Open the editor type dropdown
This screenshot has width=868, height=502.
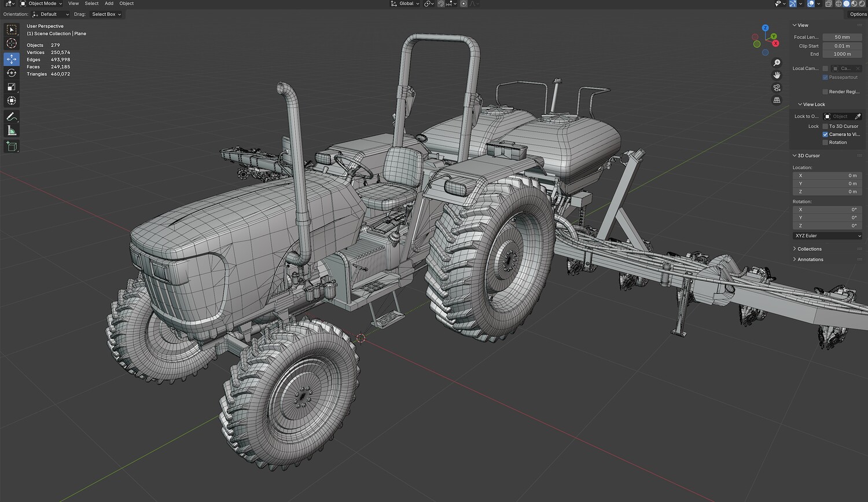[10, 3]
